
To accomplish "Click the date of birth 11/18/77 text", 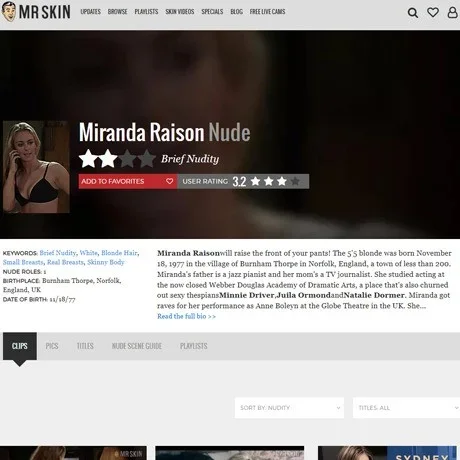I will (x=62, y=299).
